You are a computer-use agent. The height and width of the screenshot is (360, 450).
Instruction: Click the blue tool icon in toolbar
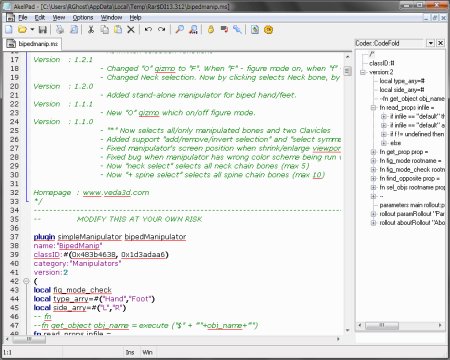tap(237, 30)
